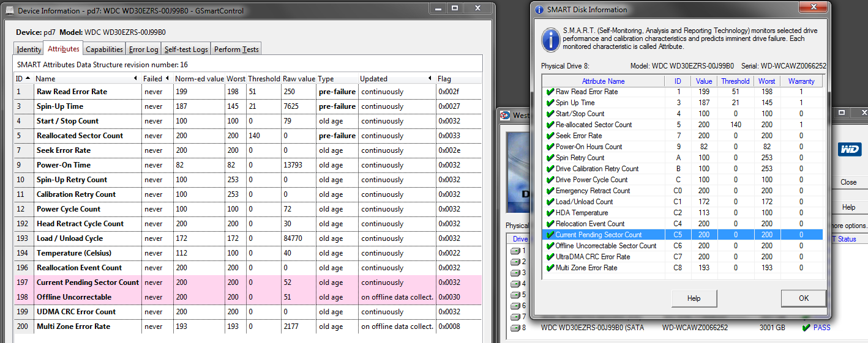Click flag 0x002f of Raw Read Error Rate
This screenshot has width=868, height=343.
pos(449,92)
